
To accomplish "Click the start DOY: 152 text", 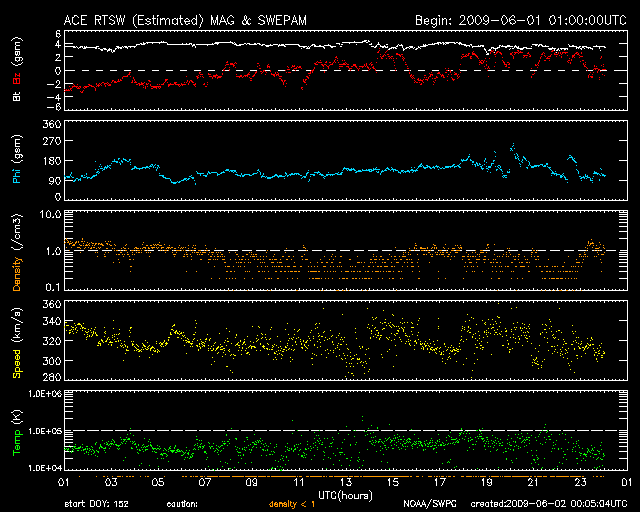I will click(x=97, y=504).
